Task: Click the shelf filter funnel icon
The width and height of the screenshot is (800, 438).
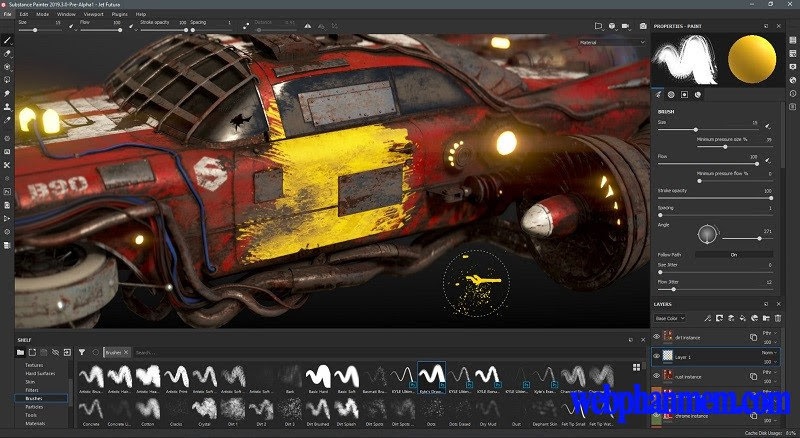Action: click(x=82, y=352)
